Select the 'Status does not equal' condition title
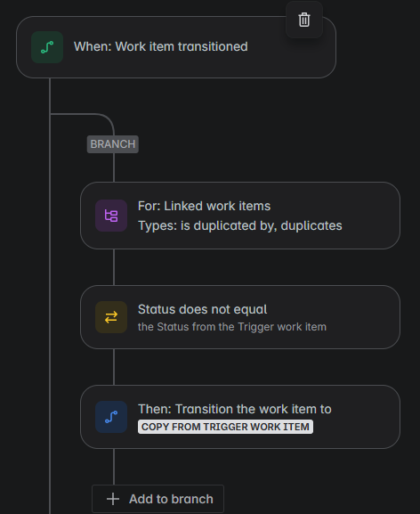This screenshot has width=420, height=514. 202,309
